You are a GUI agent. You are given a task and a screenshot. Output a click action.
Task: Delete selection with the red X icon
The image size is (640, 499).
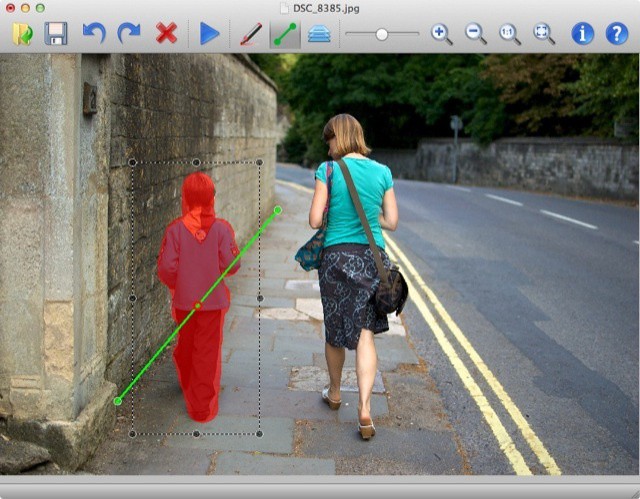click(x=166, y=34)
